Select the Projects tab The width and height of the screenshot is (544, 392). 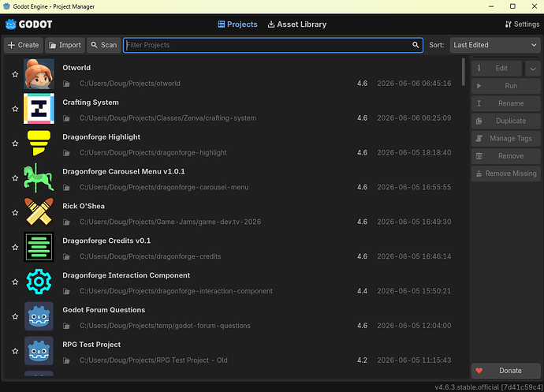point(237,24)
